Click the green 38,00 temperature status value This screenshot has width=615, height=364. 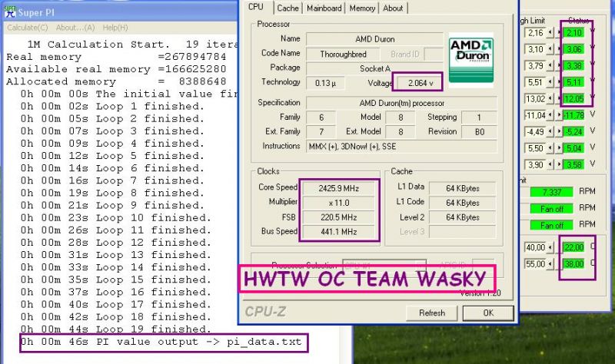[x=573, y=263]
